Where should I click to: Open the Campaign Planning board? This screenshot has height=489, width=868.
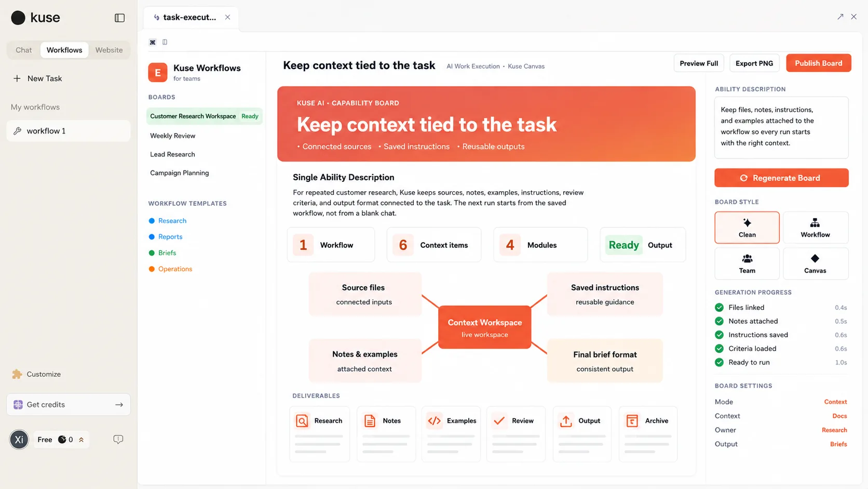point(180,173)
